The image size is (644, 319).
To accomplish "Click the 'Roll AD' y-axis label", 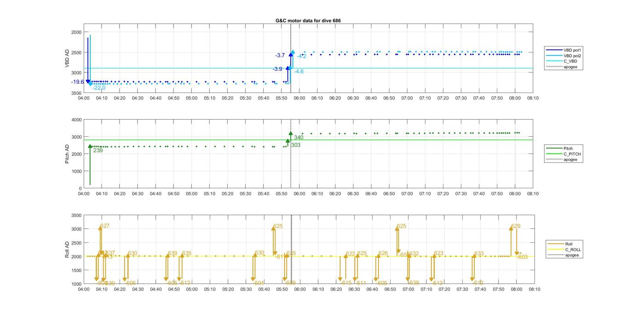I will pos(67,249).
